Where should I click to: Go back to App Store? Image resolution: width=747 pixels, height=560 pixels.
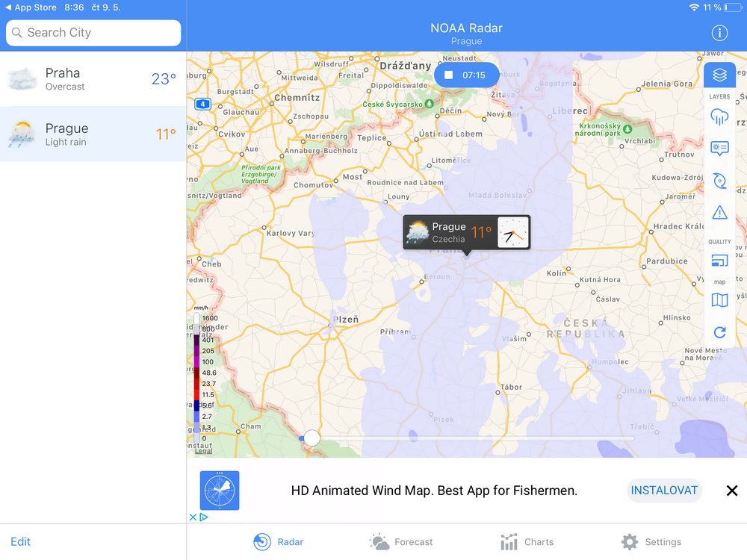point(31,7)
